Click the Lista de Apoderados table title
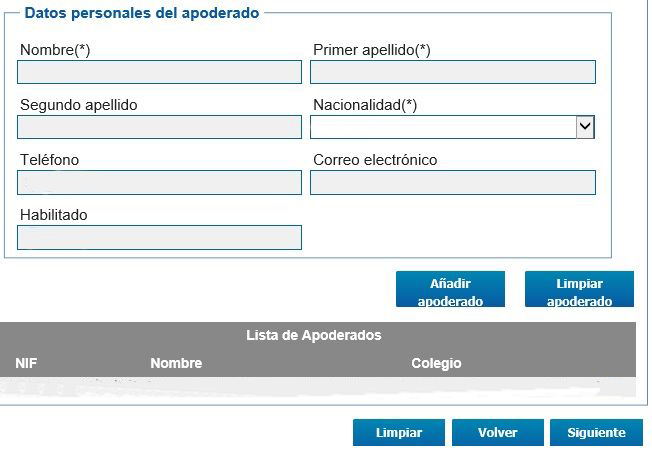 (314, 336)
